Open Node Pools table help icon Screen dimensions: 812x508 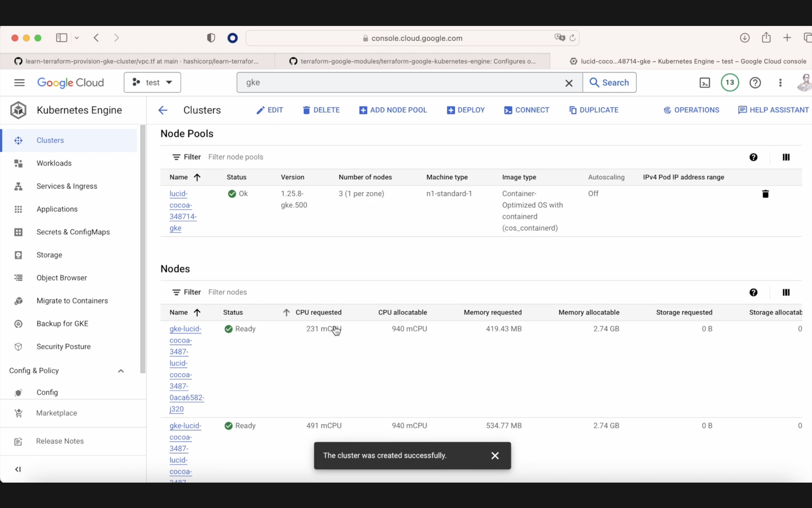(753, 157)
